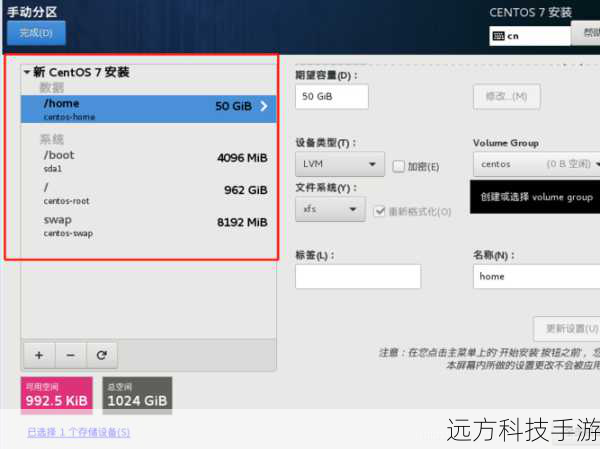The width and height of the screenshot is (600, 449).
Task: Open the 已选择 1 个存储设备(S) link
Action: pyautogui.click(x=78, y=433)
